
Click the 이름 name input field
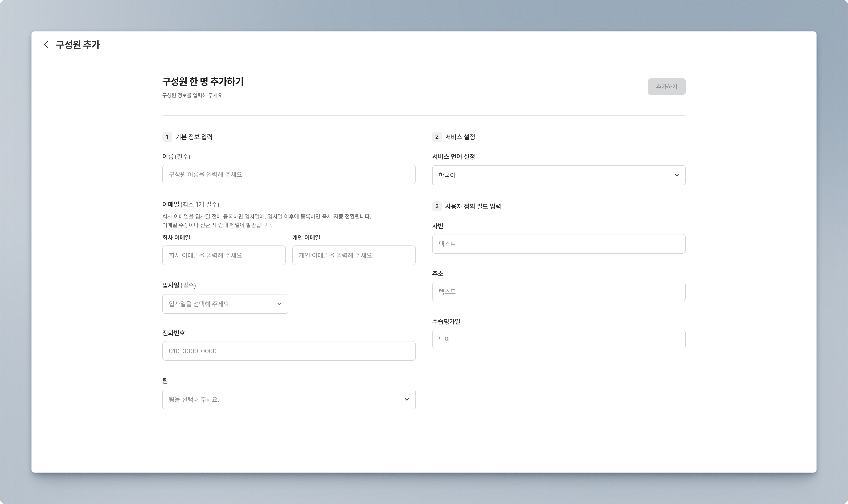[288, 175]
